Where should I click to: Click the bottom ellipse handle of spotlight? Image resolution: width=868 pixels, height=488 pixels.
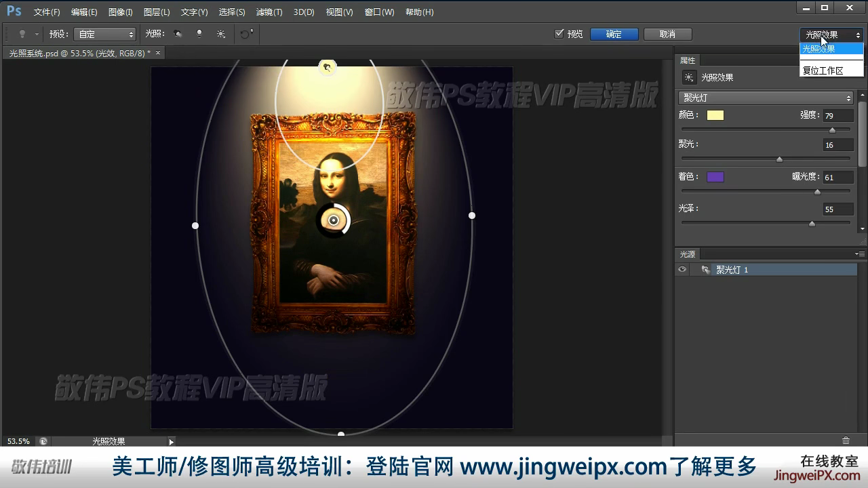pos(341,434)
